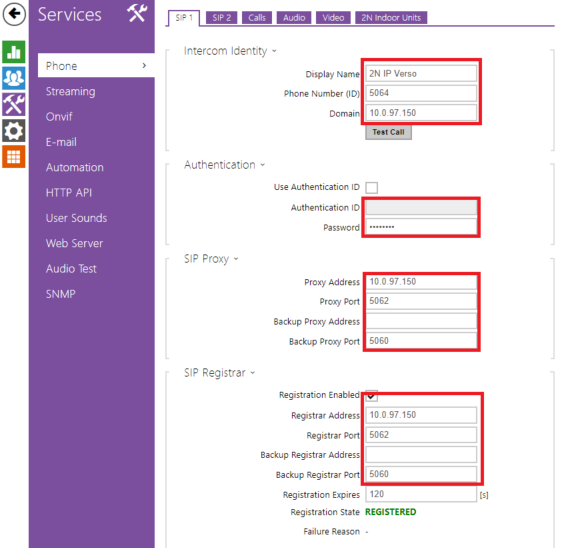Select the purple Services tools icon
The height and width of the screenshot is (548, 565).
click(x=14, y=104)
